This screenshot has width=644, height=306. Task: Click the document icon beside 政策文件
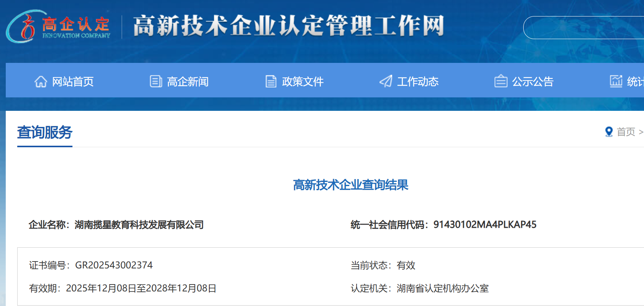click(x=271, y=81)
